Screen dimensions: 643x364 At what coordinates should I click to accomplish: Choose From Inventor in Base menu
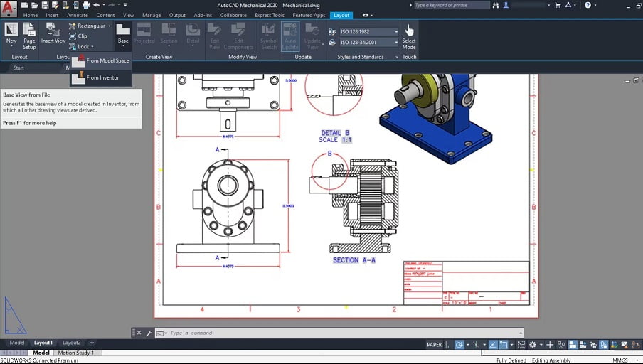point(101,77)
